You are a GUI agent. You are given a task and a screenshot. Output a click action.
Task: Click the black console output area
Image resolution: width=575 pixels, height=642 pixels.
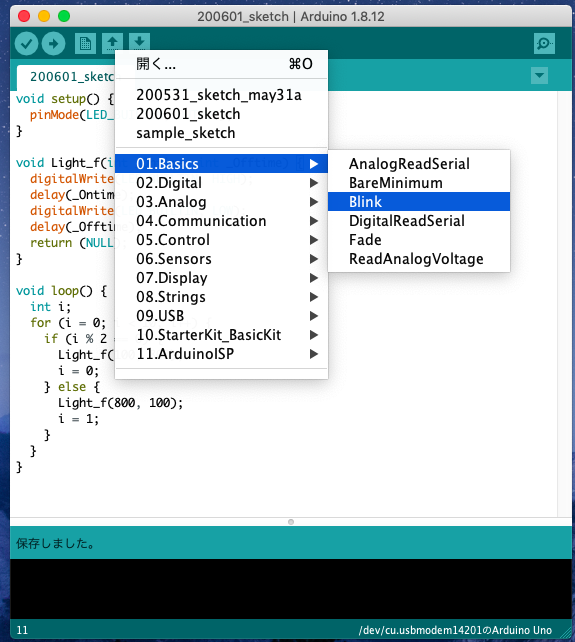291,589
